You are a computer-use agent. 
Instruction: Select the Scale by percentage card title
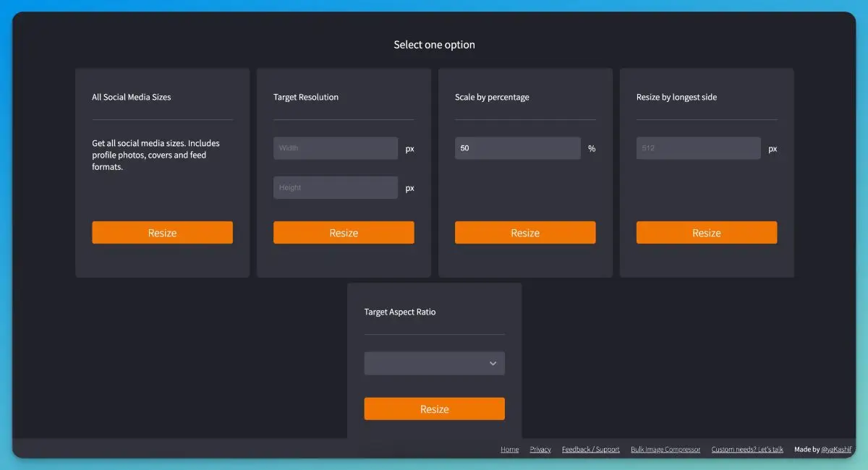click(x=492, y=97)
